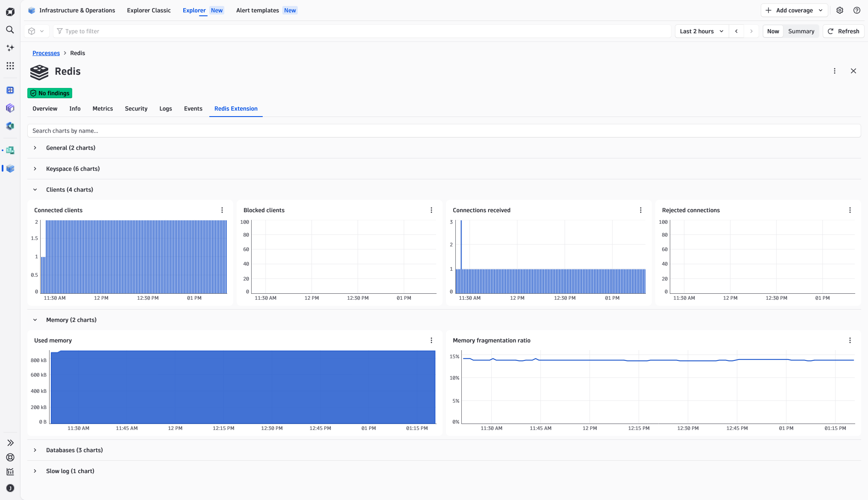Focus the Type to filter field
Image resolution: width=868 pixels, height=500 pixels.
pos(362,31)
